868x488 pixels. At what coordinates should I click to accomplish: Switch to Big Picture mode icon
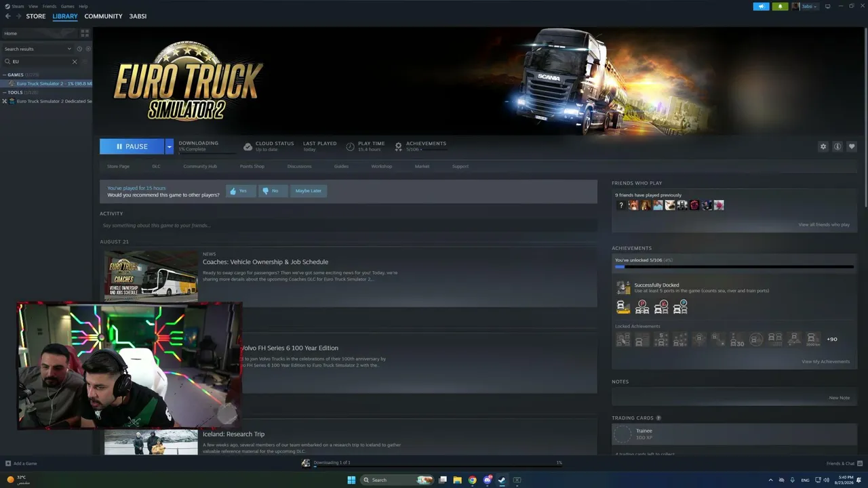[827, 6]
